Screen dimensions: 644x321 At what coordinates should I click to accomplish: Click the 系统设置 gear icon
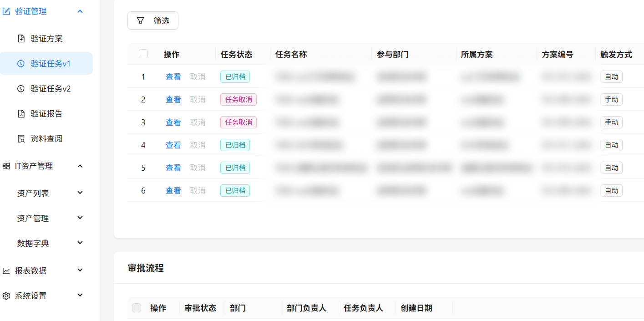click(x=6, y=296)
